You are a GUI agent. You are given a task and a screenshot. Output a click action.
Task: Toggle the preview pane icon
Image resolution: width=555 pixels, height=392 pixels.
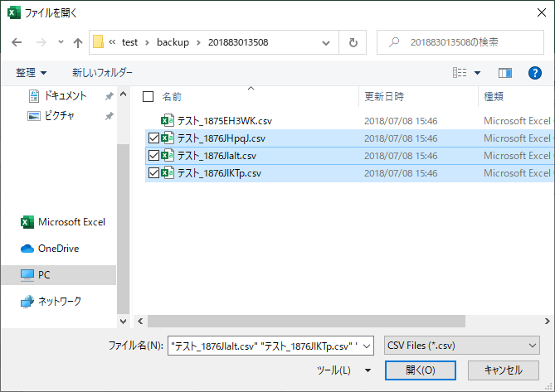pyautogui.click(x=504, y=73)
